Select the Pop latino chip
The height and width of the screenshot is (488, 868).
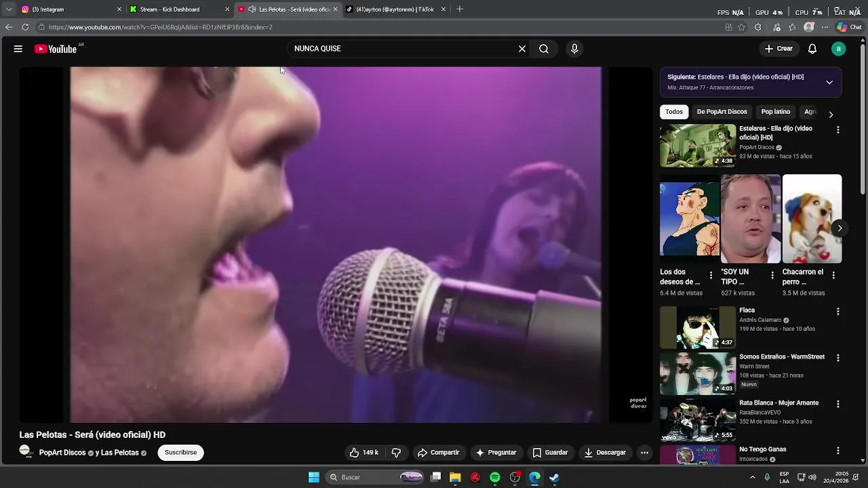click(775, 112)
